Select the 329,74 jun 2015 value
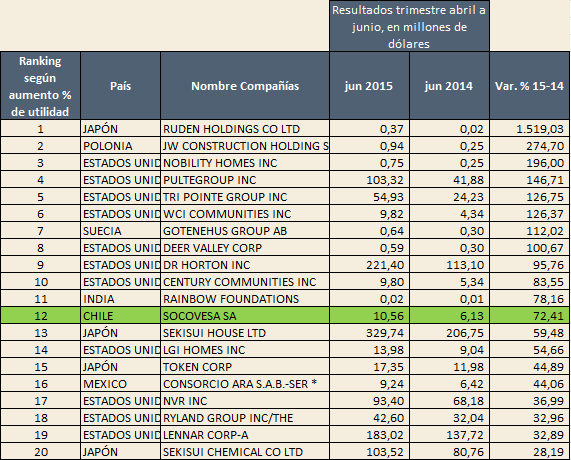571x460 pixels. tap(369, 333)
